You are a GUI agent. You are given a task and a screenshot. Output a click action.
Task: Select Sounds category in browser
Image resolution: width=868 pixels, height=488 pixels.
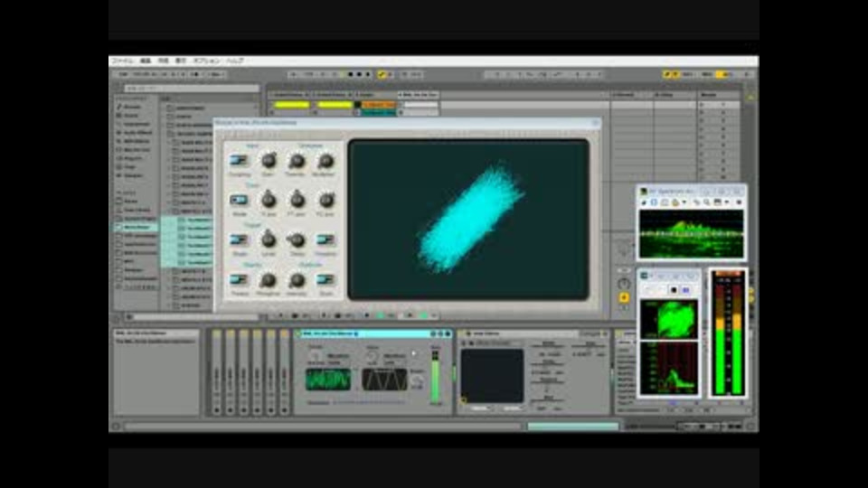tap(132, 107)
